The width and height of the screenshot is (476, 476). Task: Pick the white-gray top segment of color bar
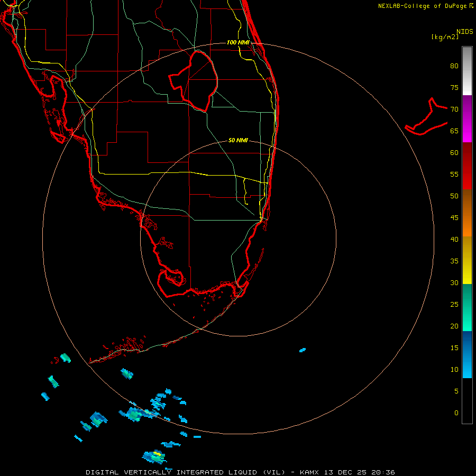467,71
